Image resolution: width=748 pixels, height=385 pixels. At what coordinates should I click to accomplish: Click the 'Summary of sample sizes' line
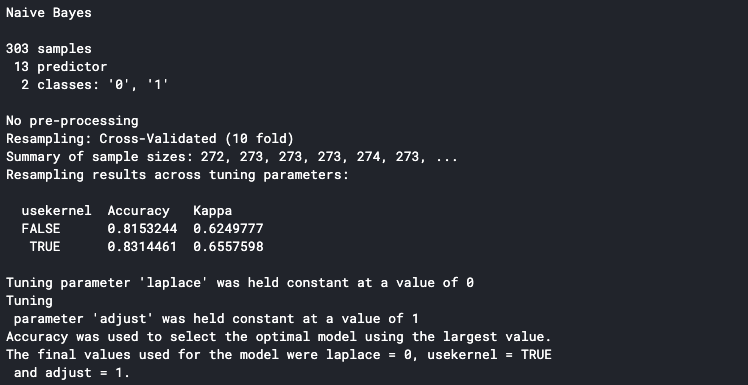(232, 157)
